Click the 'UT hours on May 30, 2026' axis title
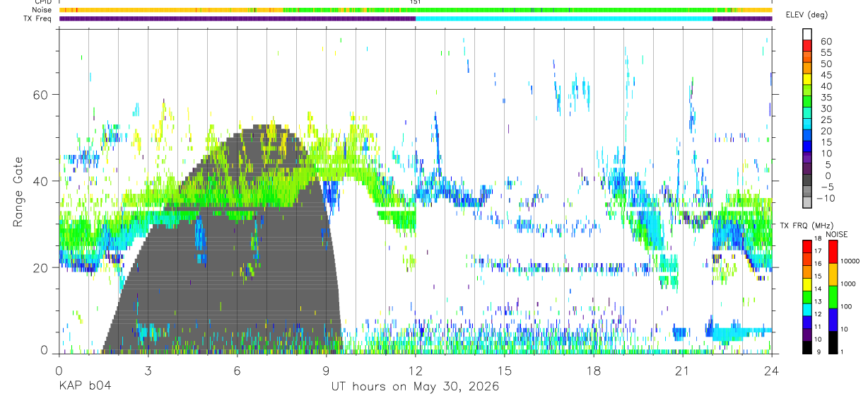This screenshot has width=868, height=401. coord(415,387)
